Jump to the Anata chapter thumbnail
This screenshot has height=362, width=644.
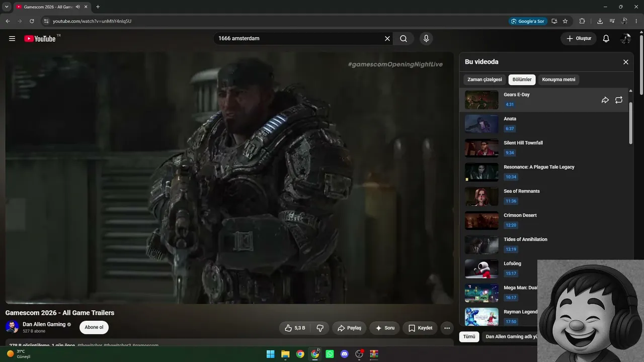point(481,124)
